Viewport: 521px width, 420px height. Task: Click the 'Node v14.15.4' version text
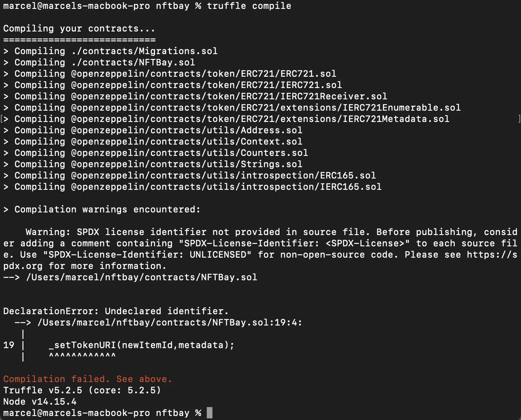[x=40, y=401]
